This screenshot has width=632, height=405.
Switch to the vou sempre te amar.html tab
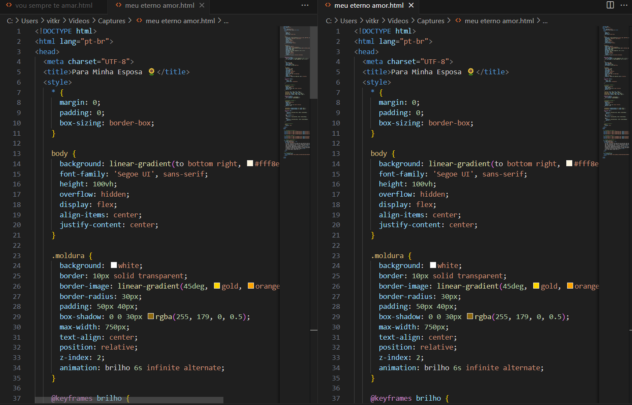(x=49, y=6)
